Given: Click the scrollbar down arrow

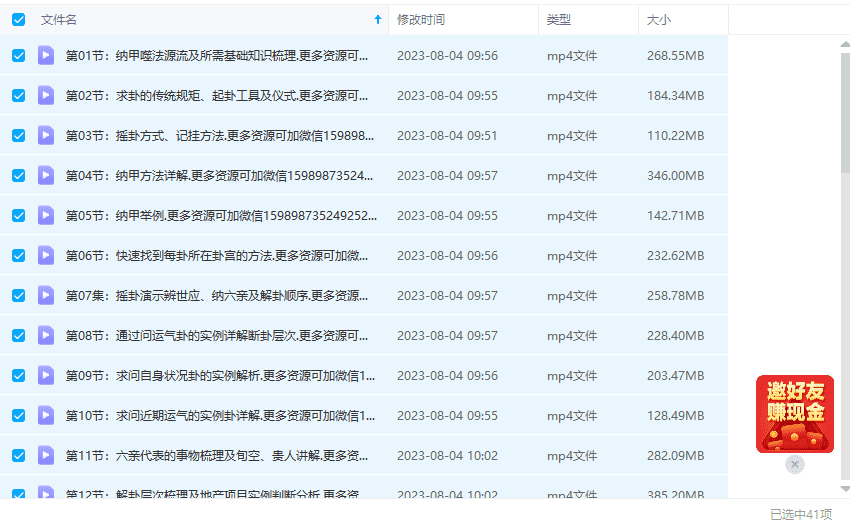Looking at the screenshot, I should [845, 489].
